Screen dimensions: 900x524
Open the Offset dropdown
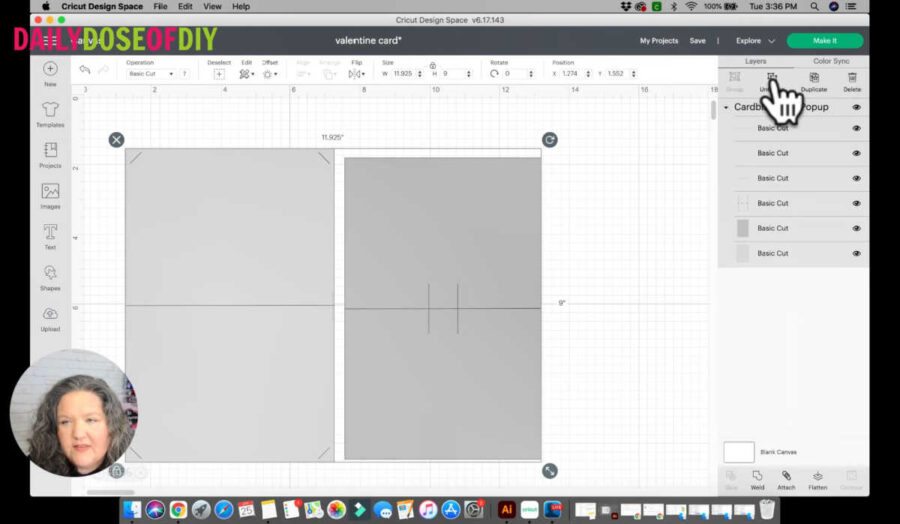pos(270,74)
